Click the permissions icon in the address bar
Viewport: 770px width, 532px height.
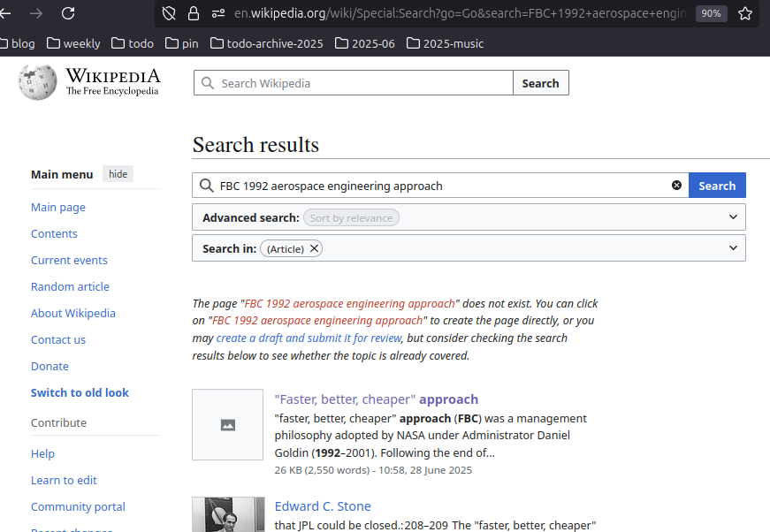(217, 14)
